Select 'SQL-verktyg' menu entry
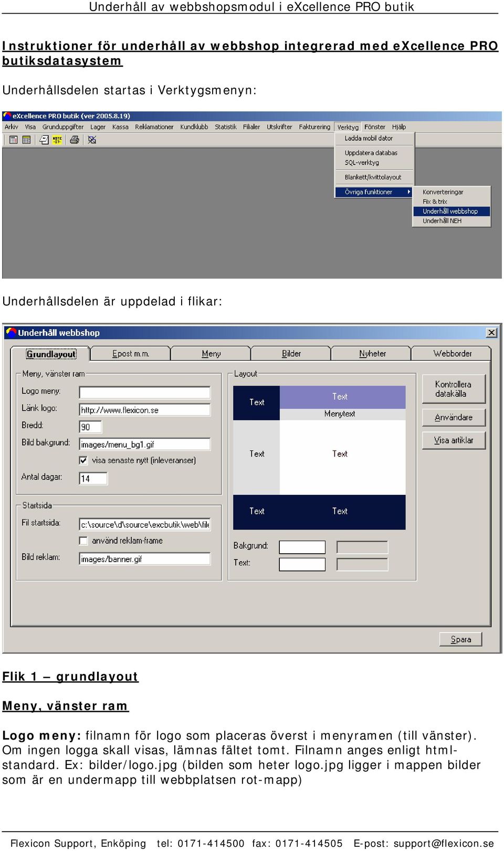The width and height of the screenshot is (504, 851). pyautogui.click(x=375, y=162)
